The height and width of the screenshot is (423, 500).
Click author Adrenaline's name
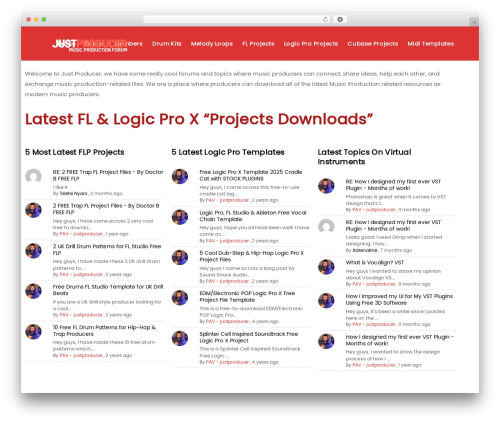pos(365,250)
